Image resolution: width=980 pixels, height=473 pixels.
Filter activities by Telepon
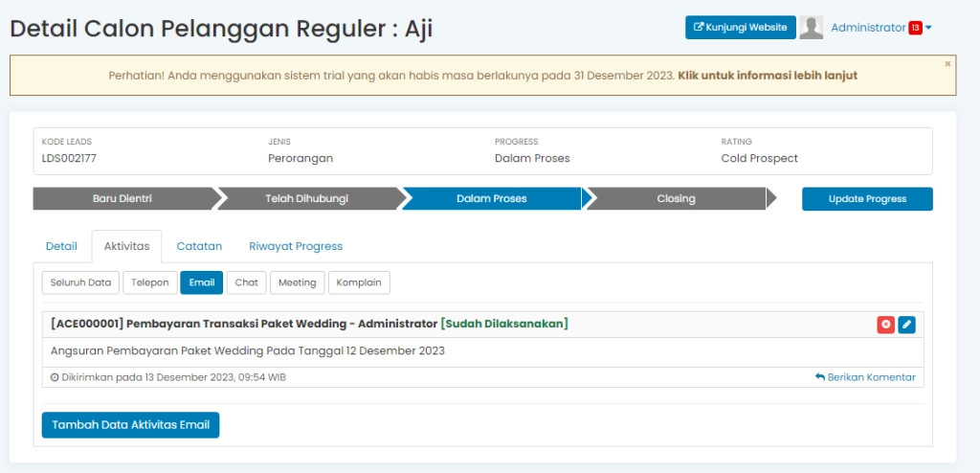click(150, 282)
